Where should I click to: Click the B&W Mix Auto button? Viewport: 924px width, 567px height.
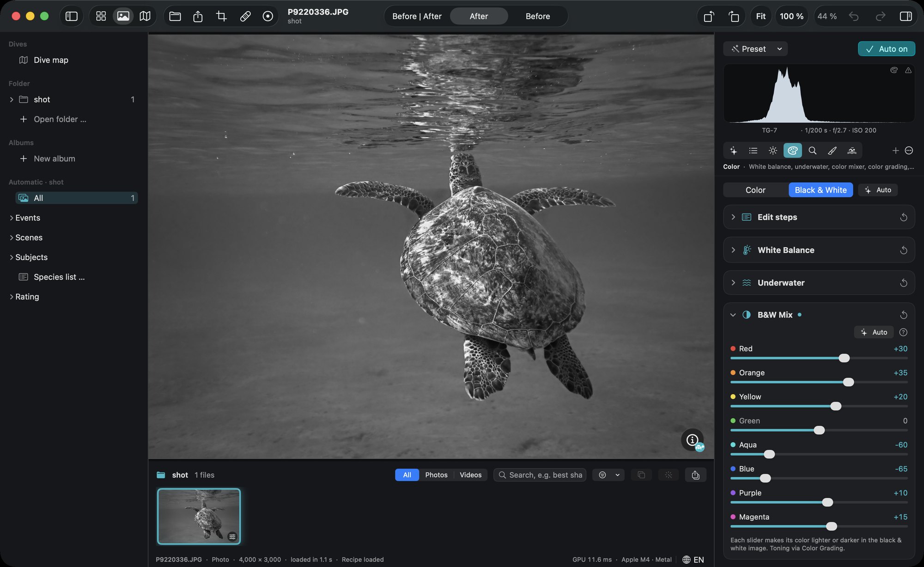pos(874,332)
